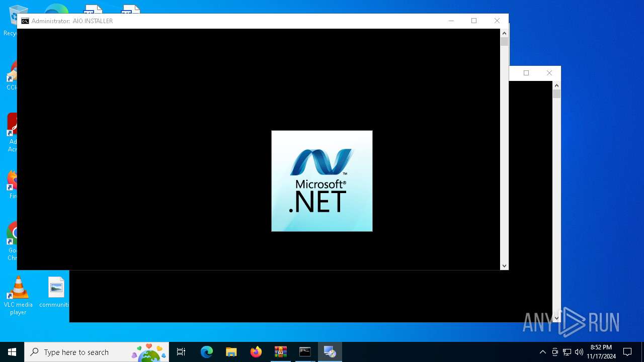644x362 pixels.
Task: Click the installer app taskbar icon
Action: (x=330, y=352)
